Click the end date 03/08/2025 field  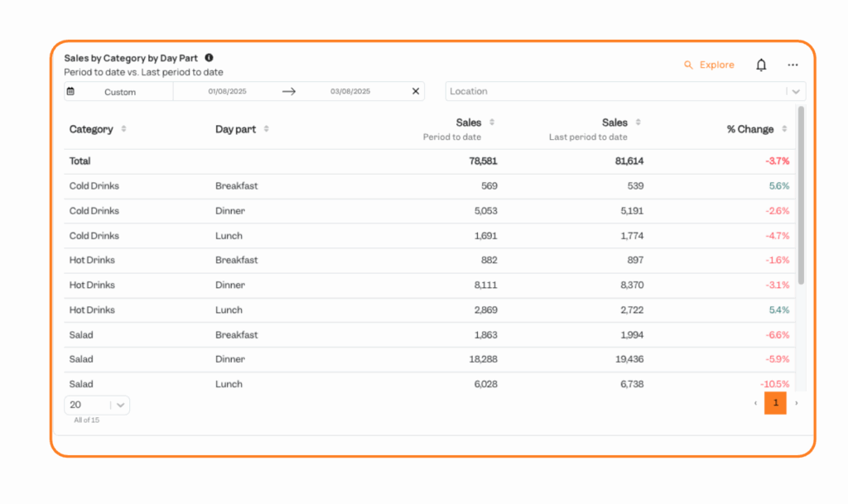click(350, 92)
